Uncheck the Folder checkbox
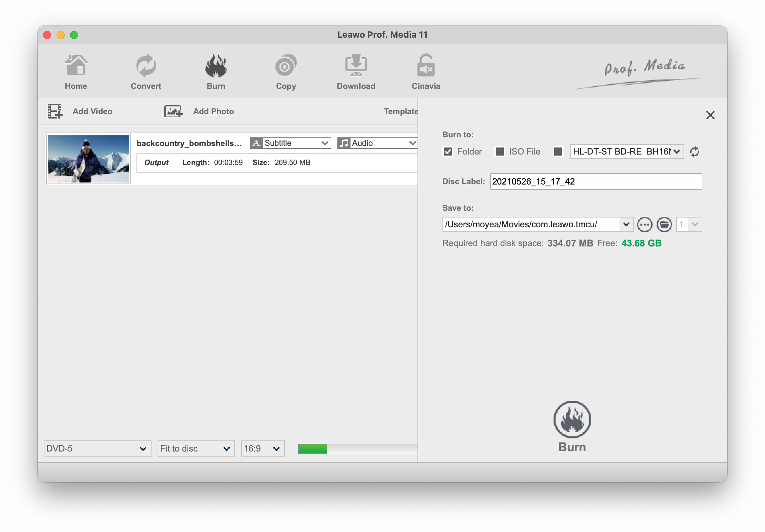 point(448,152)
